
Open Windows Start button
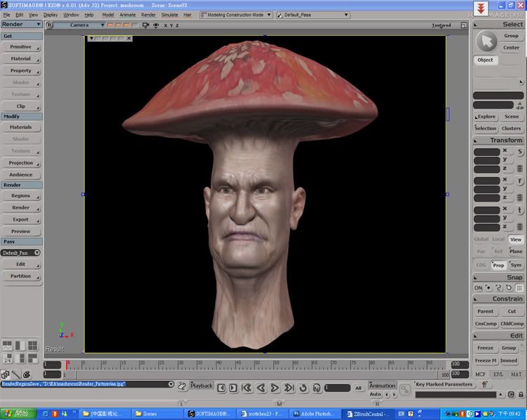(18, 414)
